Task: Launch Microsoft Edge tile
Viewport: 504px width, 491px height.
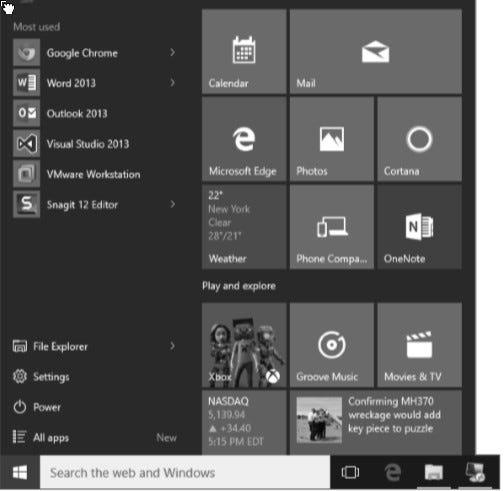Action: (244, 139)
